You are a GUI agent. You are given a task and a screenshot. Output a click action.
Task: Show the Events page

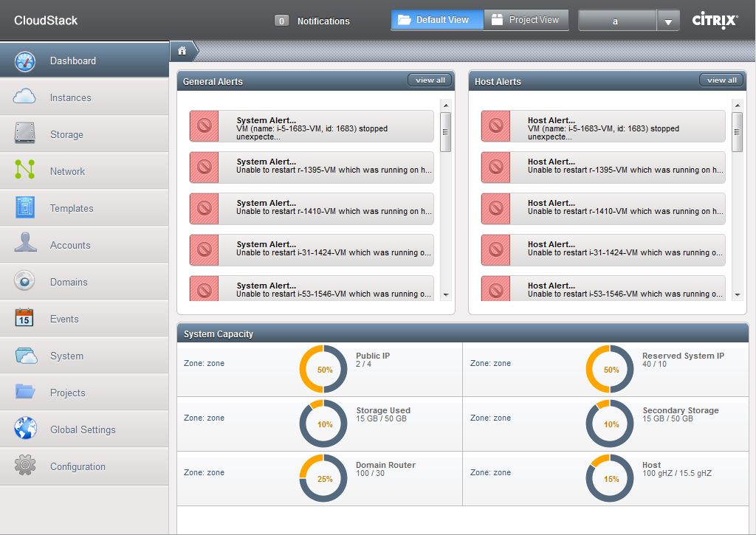click(x=84, y=319)
